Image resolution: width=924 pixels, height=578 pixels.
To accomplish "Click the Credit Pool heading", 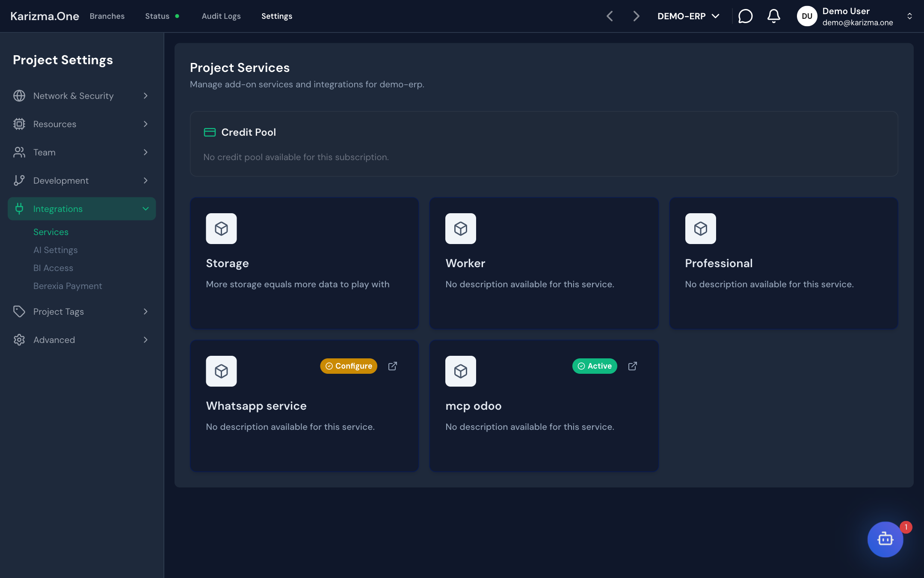I will [x=249, y=132].
